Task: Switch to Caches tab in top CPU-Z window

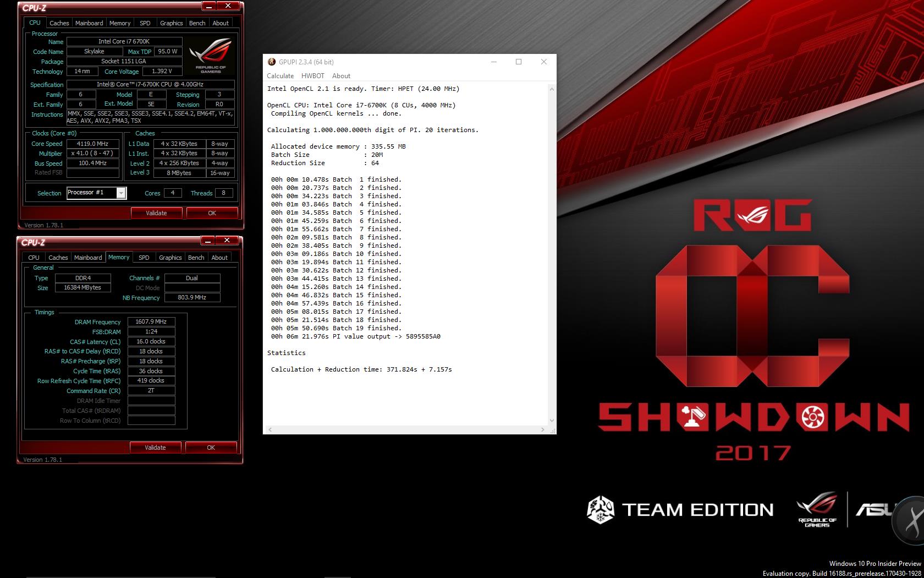Action: point(59,23)
